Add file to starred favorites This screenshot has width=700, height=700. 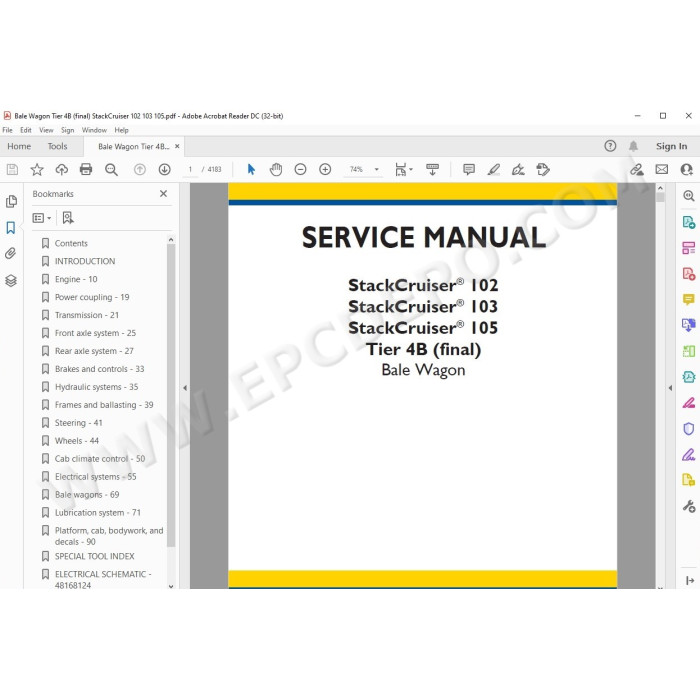pos(37,169)
